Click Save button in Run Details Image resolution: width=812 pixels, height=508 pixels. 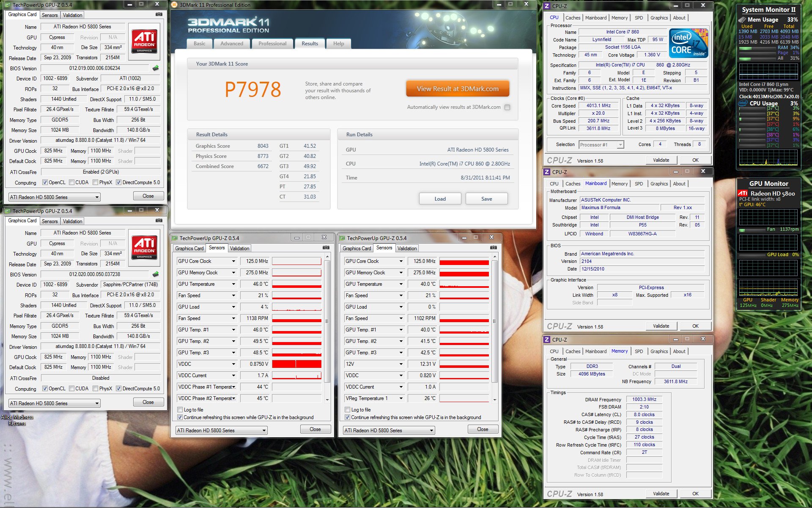pyautogui.click(x=487, y=199)
